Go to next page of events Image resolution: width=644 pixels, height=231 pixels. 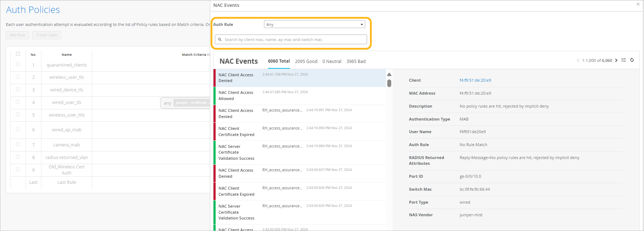pyautogui.click(x=616, y=60)
